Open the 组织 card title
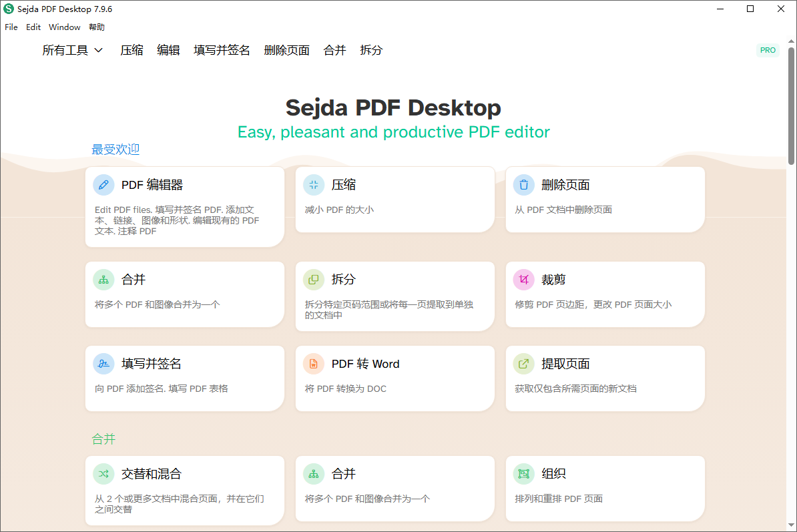Image resolution: width=797 pixels, height=532 pixels. click(x=553, y=474)
